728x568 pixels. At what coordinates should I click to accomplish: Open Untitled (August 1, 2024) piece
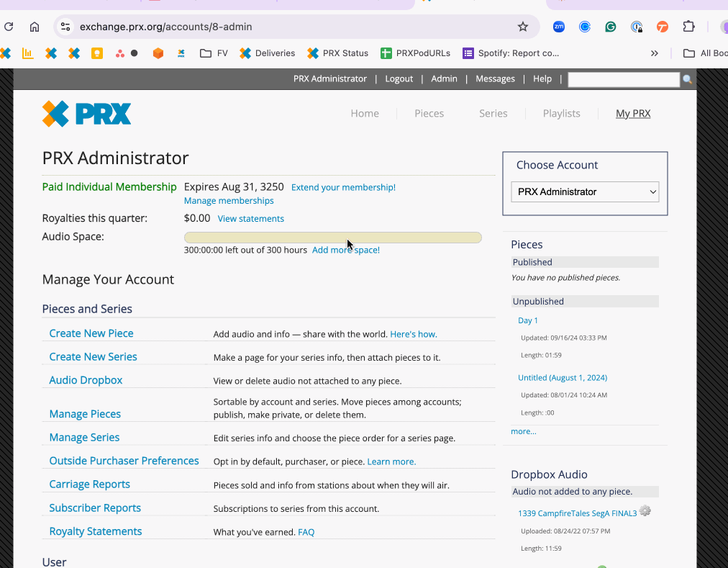tap(563, 377)
